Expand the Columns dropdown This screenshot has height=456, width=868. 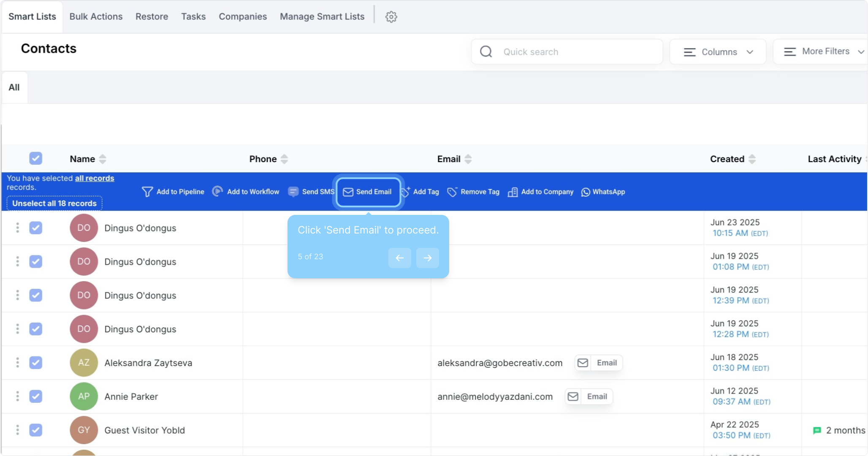[x=718, y=52]
